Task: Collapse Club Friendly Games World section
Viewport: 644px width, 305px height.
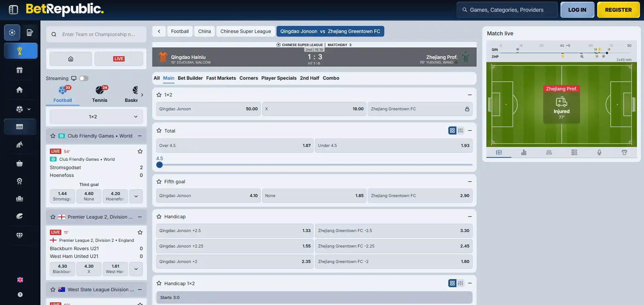Action: tap(140, 136)
